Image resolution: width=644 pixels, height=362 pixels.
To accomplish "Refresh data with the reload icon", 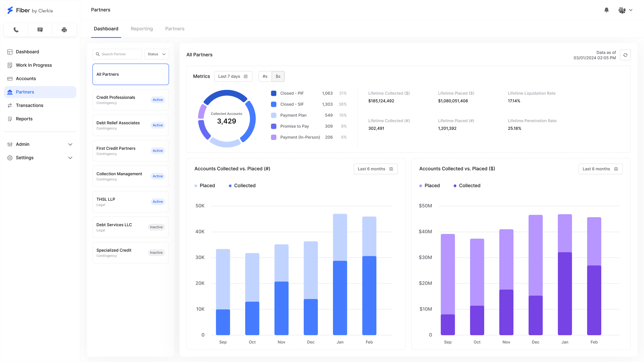I will [625, 55].
